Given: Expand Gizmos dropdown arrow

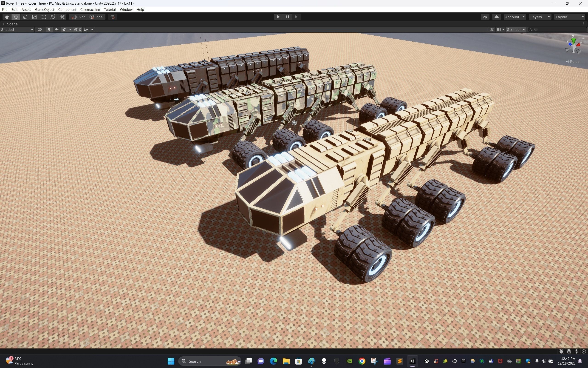Looking at the screenshot, I should [x=524, y=29].
